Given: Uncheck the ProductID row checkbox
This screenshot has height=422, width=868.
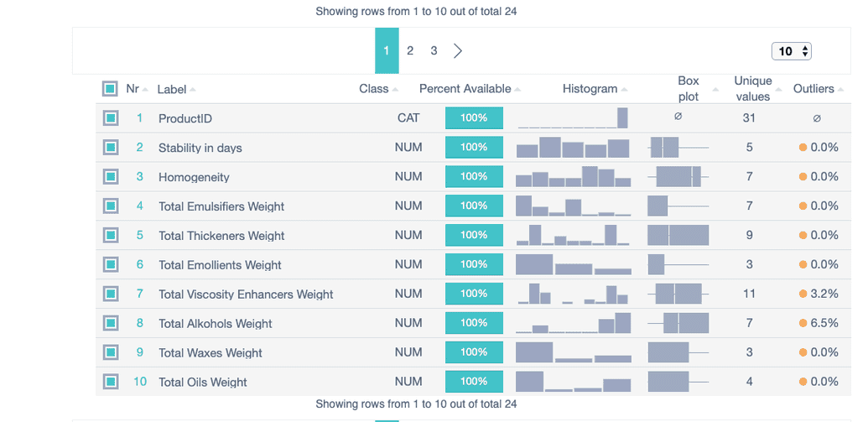Looking at the screenshot, I should coord(110,118).
